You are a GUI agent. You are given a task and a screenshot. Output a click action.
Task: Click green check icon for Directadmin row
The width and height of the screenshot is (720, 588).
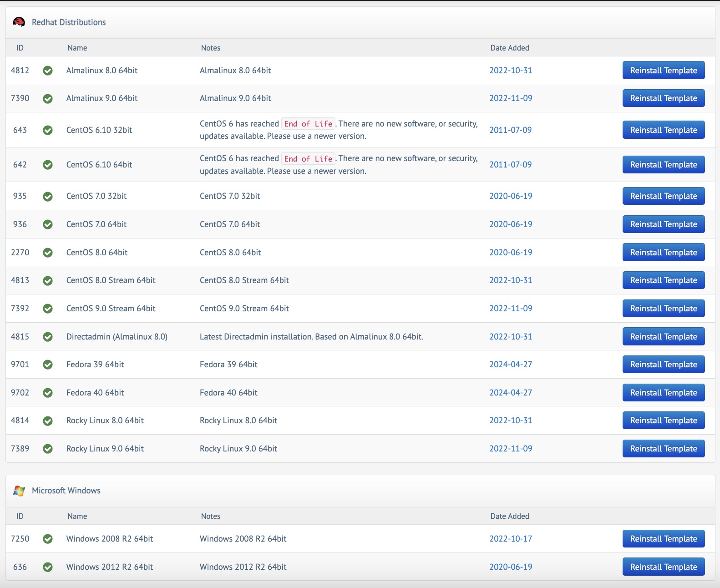pyautogui.click(x=48, y=337)
